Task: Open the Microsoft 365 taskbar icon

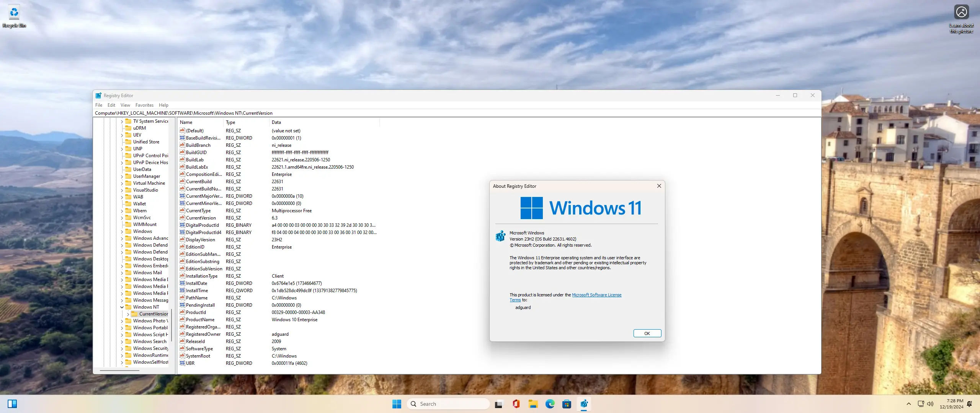Action: (x=516, y=404)
